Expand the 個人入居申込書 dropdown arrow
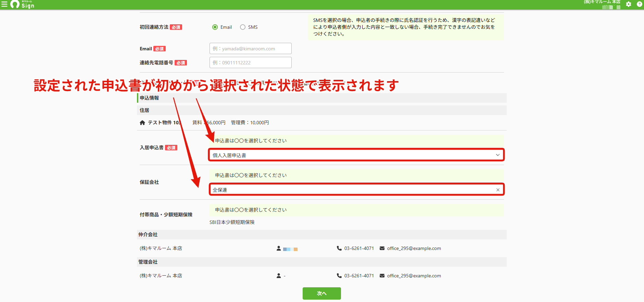This screenshot has width=644, height=302. [x=498, y=155]
